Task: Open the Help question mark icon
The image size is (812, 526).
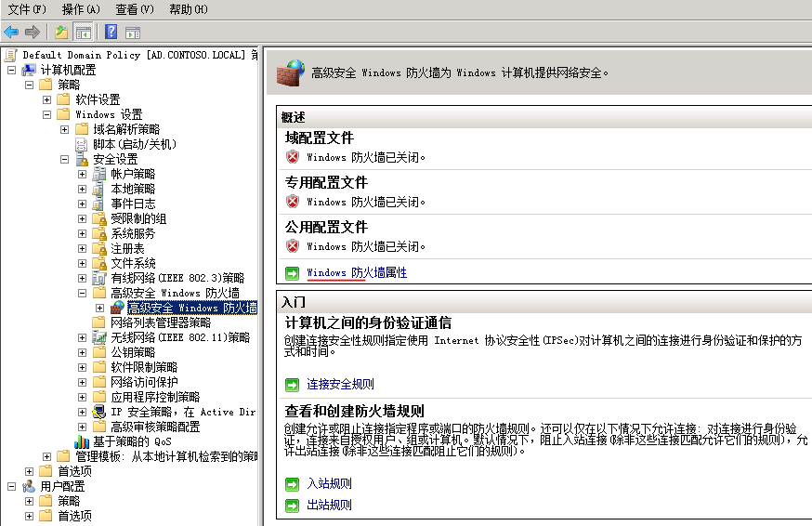Action: (111, 33)
